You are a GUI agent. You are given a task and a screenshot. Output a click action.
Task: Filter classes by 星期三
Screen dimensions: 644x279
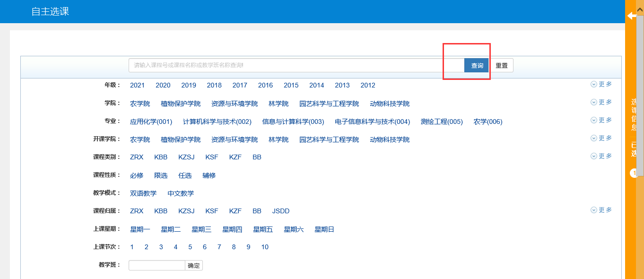click(201, 230)
